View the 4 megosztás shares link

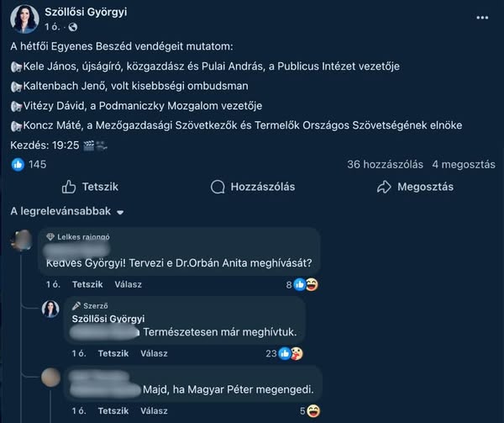pos(464,165)
